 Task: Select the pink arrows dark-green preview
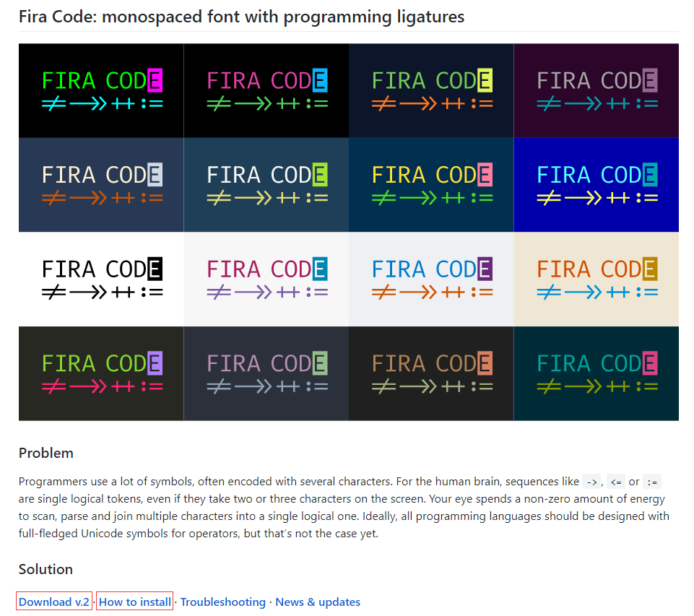pyautogui.click(x=101, y=373)
